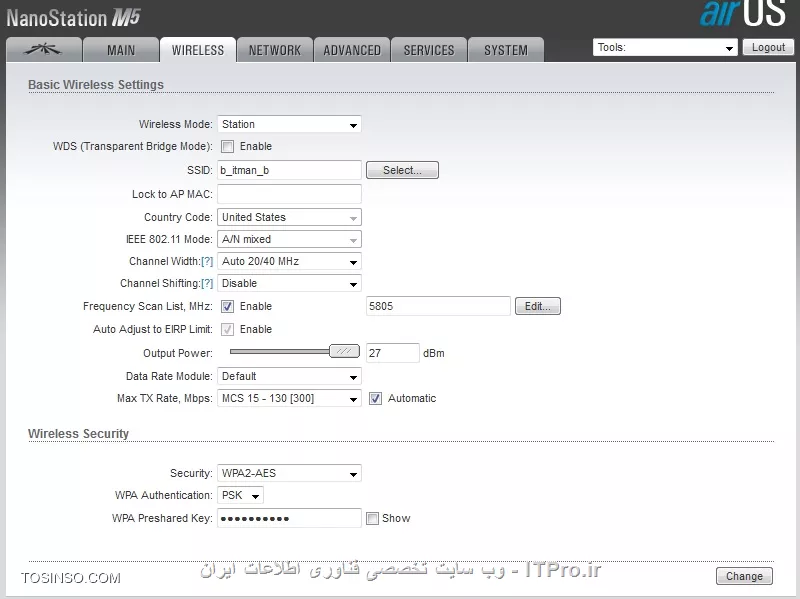Toggle the Automatic rate checkbox
Screen dimensions: 800x599
tap(376, 398)
